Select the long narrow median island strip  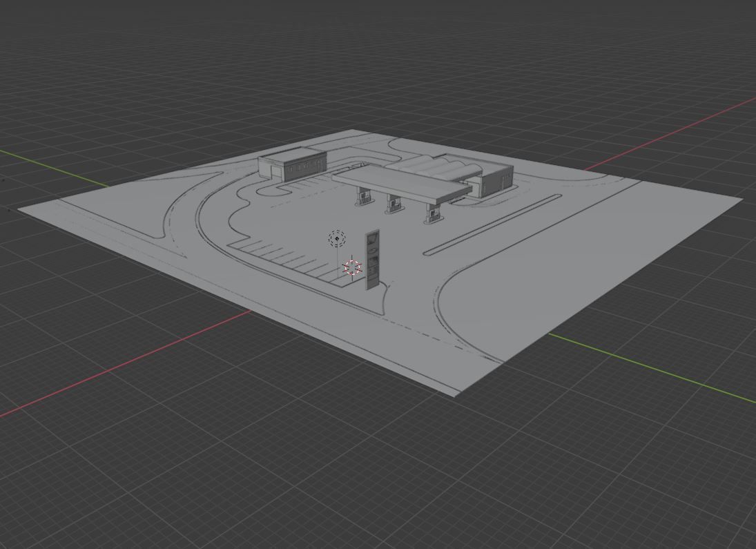tap(493, 224)
